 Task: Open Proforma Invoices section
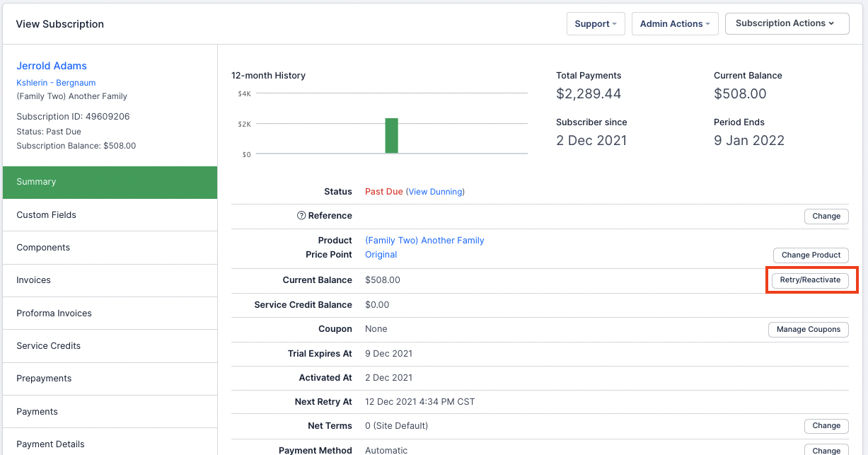(x=110, y=313)
